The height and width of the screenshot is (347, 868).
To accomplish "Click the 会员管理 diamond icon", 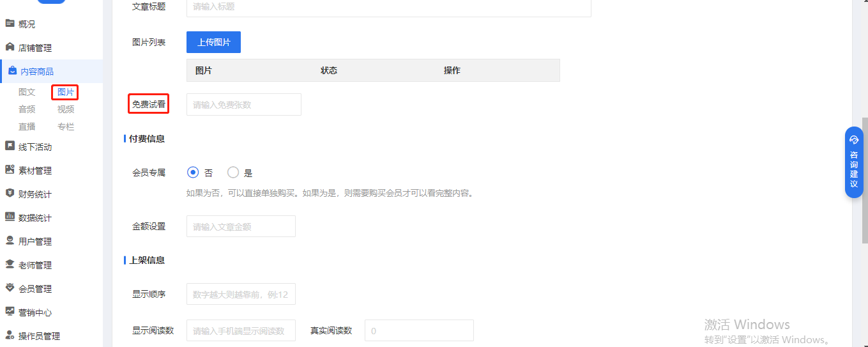I will [x=10, y=288].
